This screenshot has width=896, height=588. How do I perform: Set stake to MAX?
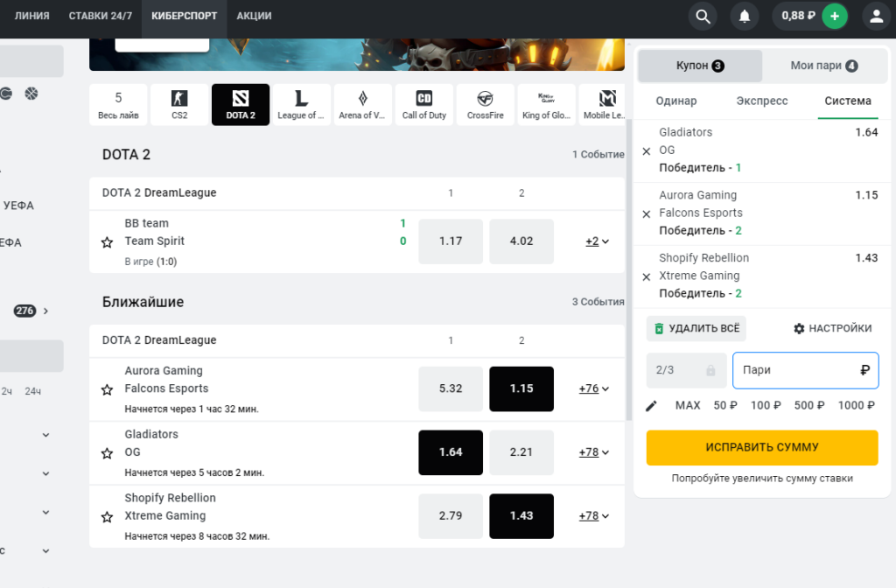(x=688, y=406)
